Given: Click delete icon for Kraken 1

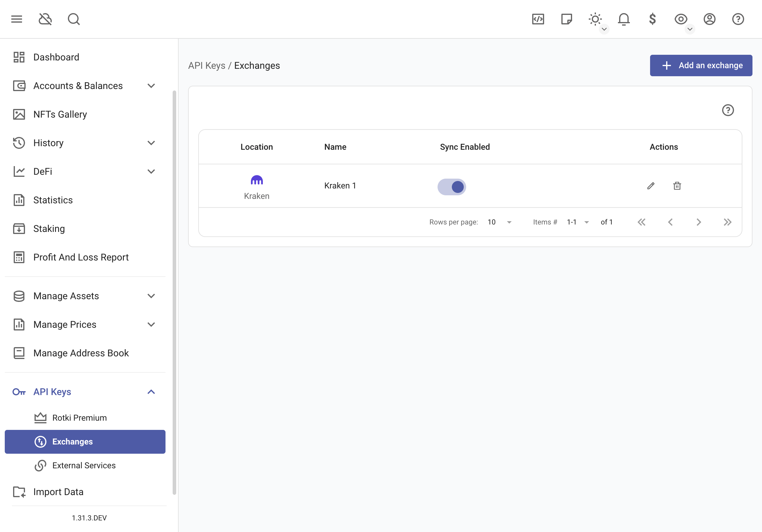Looking at the screenshot, I should pos(677,185).
